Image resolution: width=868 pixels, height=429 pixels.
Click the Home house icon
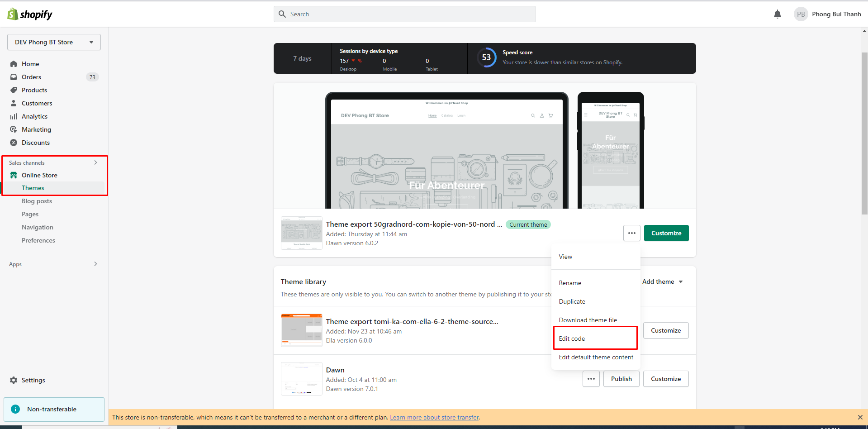(x=14, y=64)
